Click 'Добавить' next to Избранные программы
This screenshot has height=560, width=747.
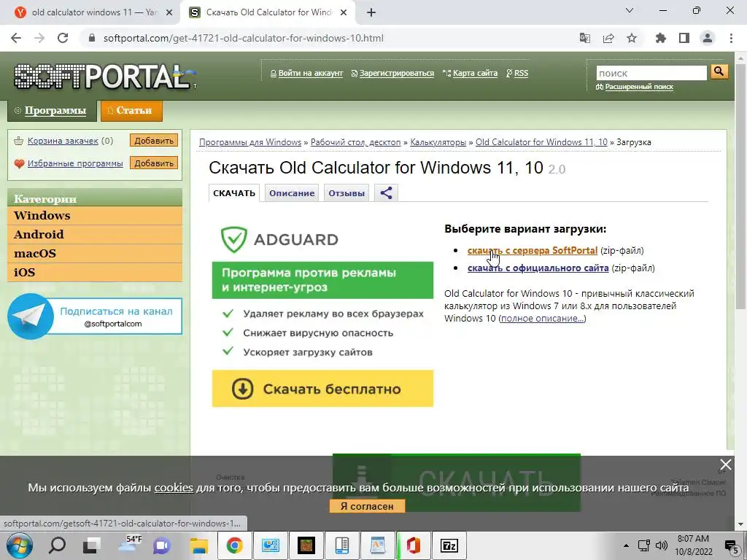(x=154, y=163)
